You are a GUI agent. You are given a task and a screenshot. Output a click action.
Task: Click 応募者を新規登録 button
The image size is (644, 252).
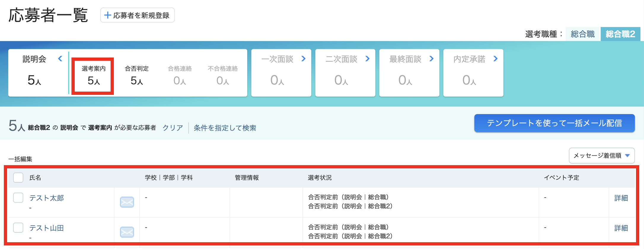click(137, 15)
